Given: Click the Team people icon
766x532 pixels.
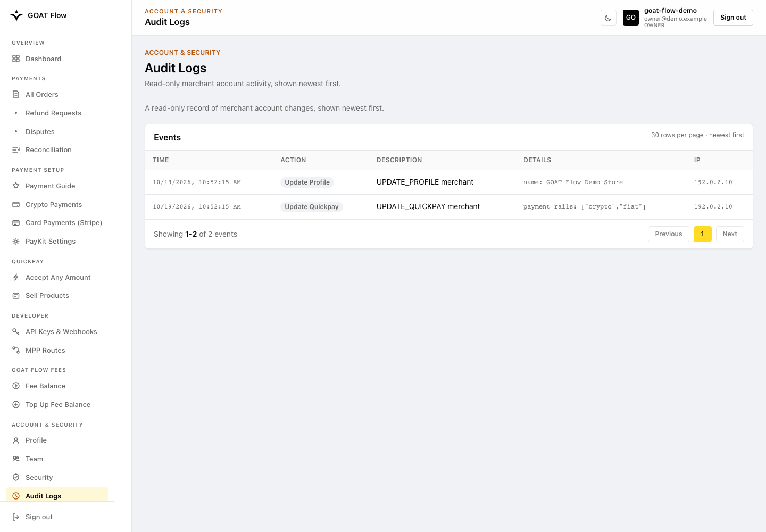Looking at the screenshot, I should pos(16,459).
